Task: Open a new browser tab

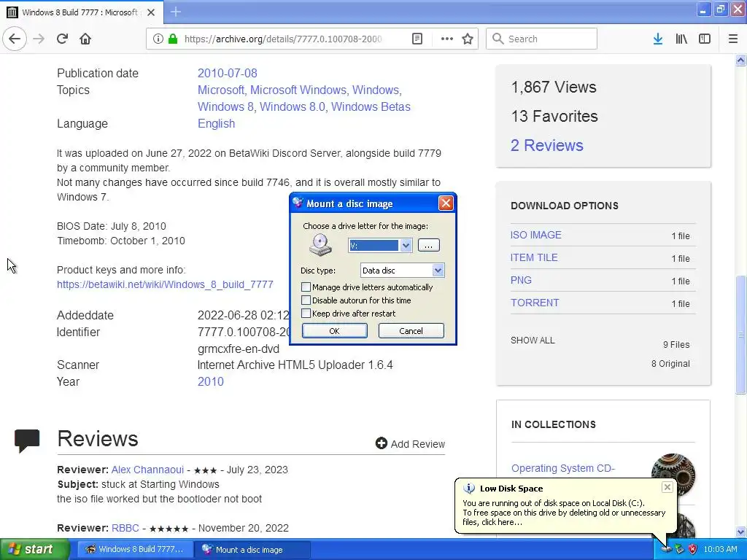Action: 175,12
